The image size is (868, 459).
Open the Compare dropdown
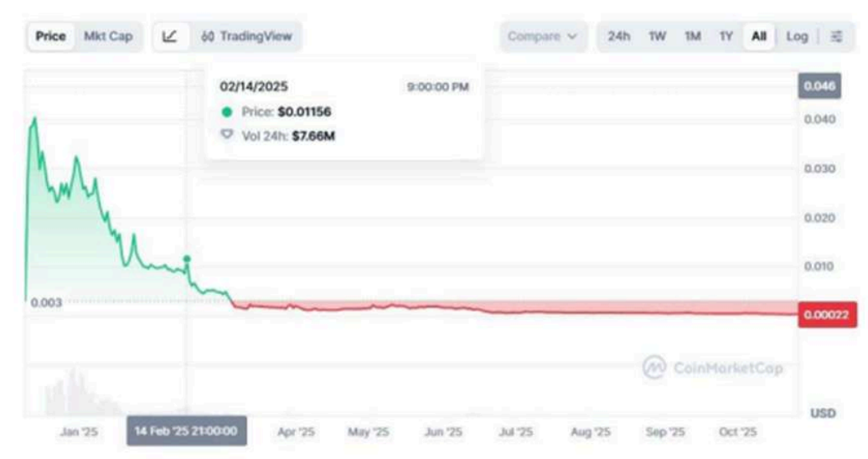point(543,36)
